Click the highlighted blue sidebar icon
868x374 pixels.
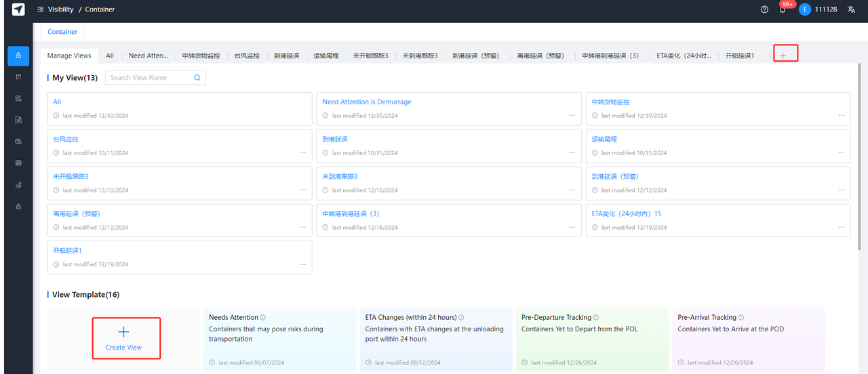point(18,56)
